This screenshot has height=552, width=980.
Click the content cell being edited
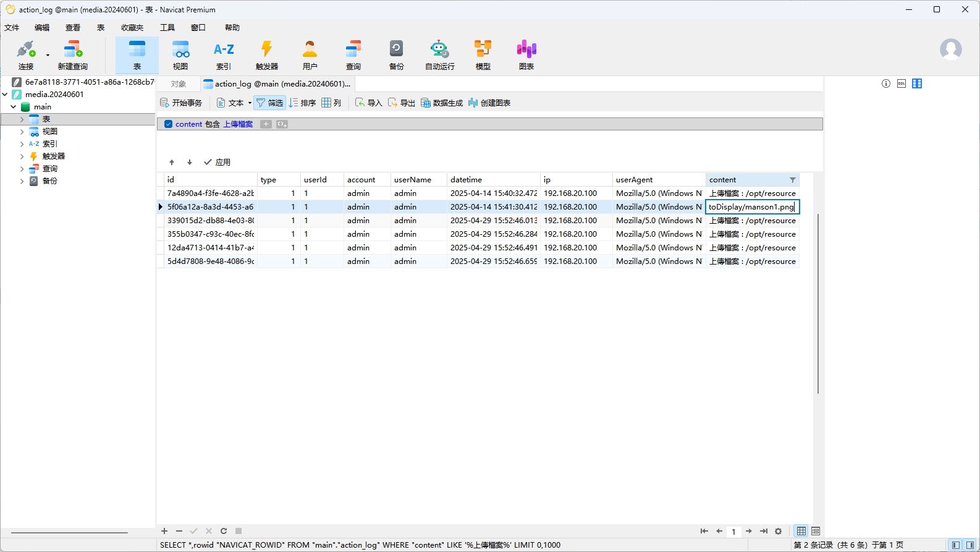pos(753,207)
